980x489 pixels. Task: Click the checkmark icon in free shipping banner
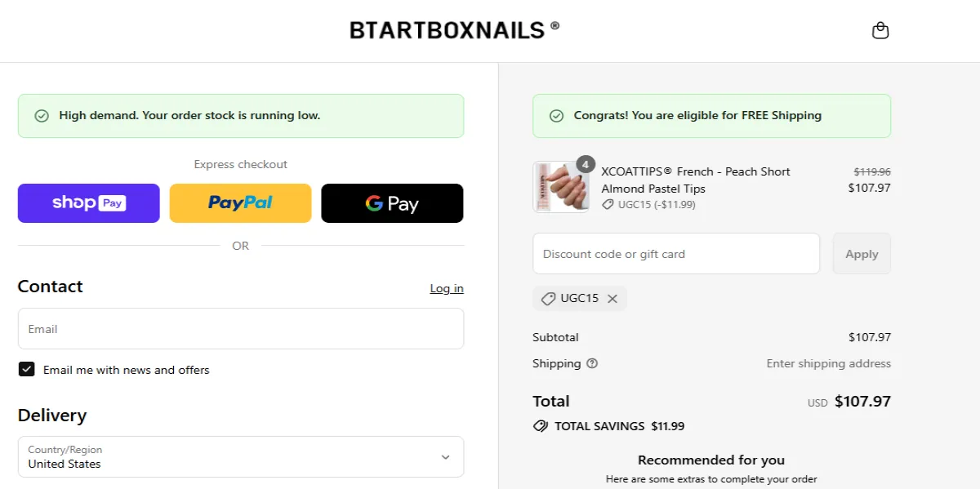[558, 115]
